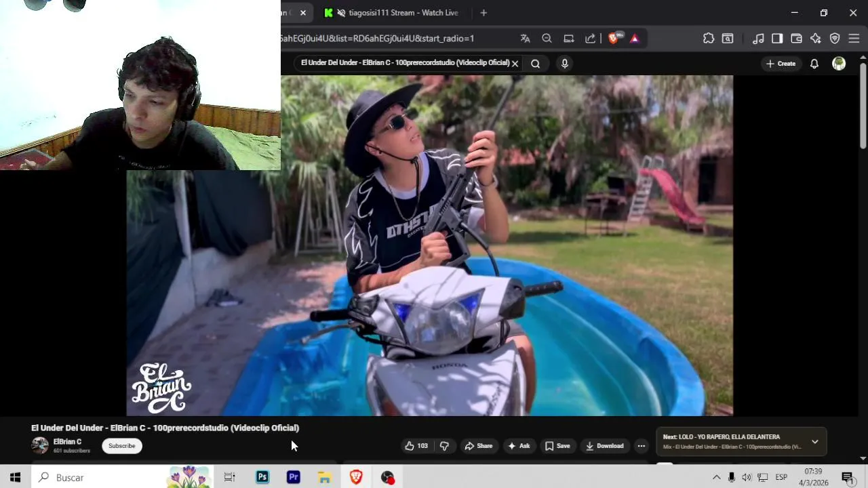Click the YouTube search magnifier button

536,64
